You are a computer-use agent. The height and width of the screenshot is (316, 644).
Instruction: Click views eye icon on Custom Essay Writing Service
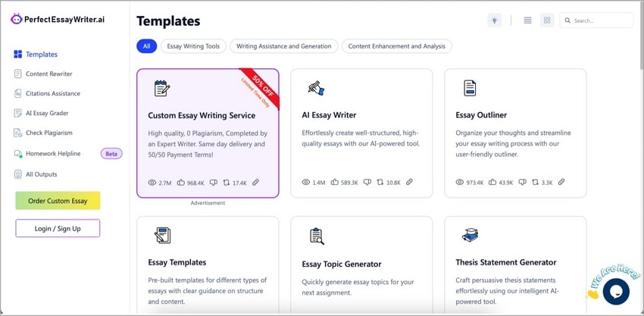coord(152,183)
